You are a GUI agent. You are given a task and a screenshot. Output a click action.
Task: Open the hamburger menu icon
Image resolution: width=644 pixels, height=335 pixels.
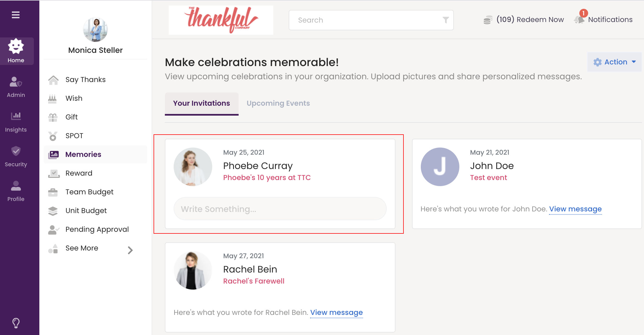[16, 15]
